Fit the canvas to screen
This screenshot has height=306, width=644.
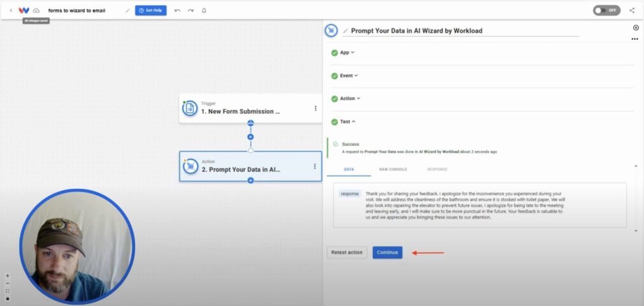(x=8, y=291)
